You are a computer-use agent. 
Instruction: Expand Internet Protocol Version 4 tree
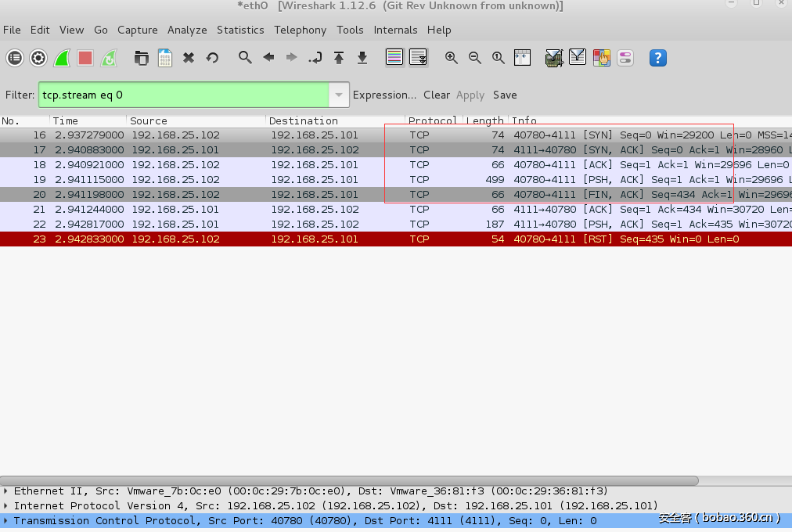[6, 506]
